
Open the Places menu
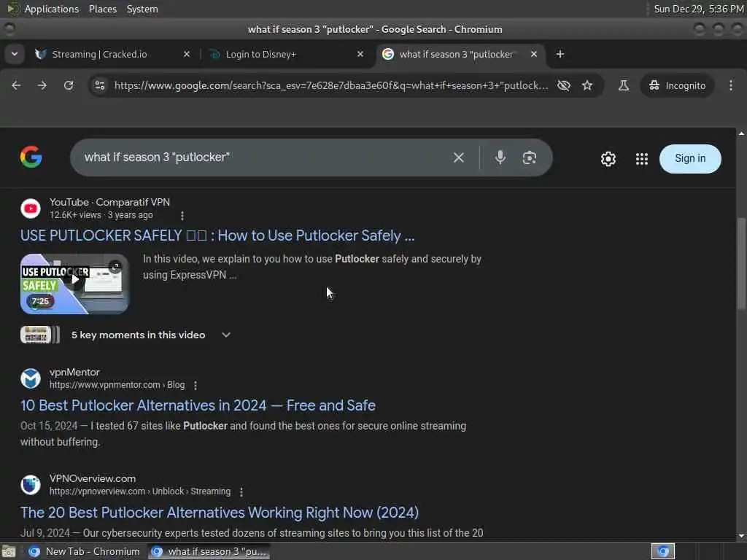[x=102, y=9]
